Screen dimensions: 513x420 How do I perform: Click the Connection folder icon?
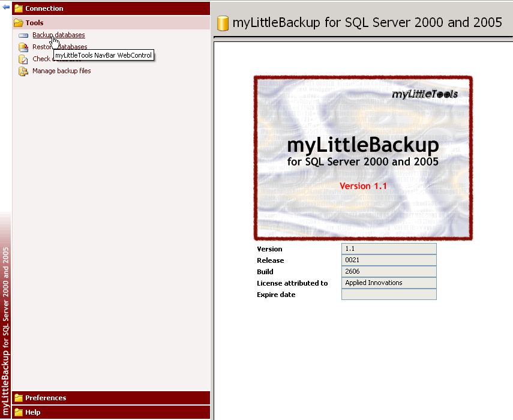(x=19, y=8)
